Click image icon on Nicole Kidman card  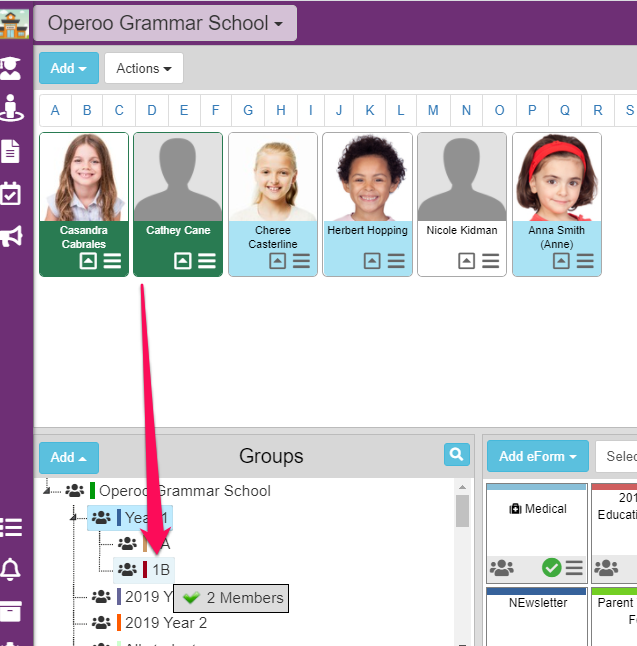(x=466, y=261)
